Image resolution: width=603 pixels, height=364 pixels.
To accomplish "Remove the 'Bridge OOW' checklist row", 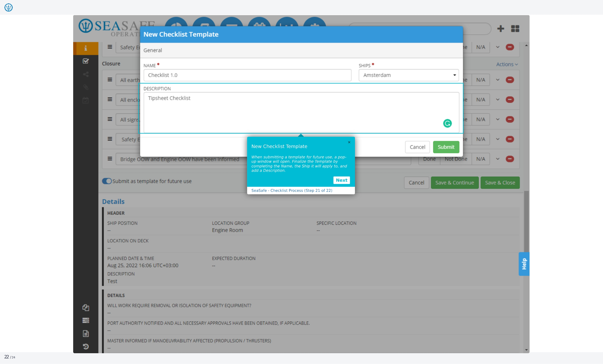I will point(510,159).
